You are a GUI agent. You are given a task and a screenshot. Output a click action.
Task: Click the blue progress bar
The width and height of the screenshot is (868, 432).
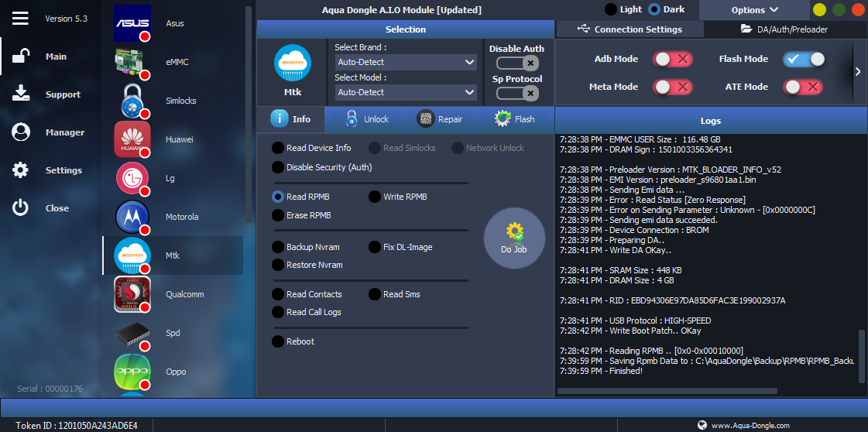click(x=434, y=408)
